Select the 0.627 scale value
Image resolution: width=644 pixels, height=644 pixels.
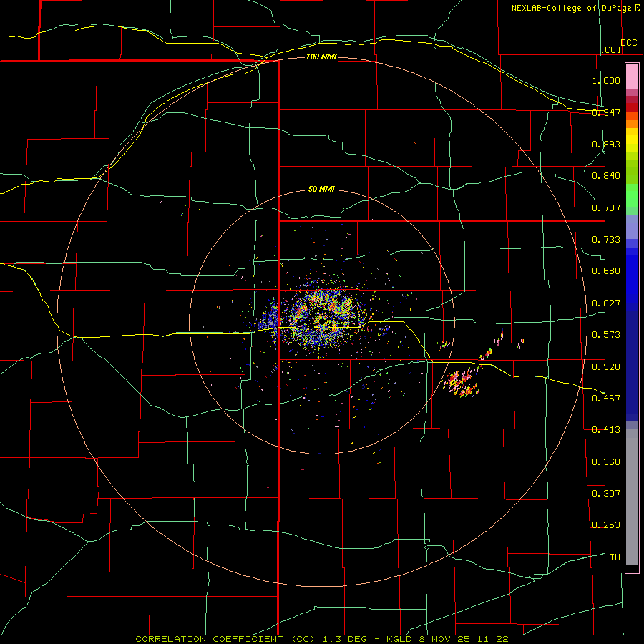tap(606, 303)
